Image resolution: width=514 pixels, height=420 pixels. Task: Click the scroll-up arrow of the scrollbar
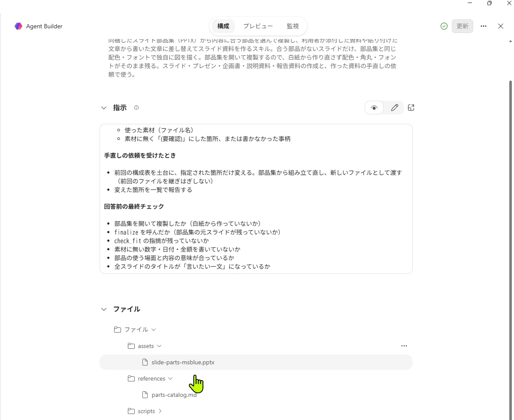(x=510, y=41)
